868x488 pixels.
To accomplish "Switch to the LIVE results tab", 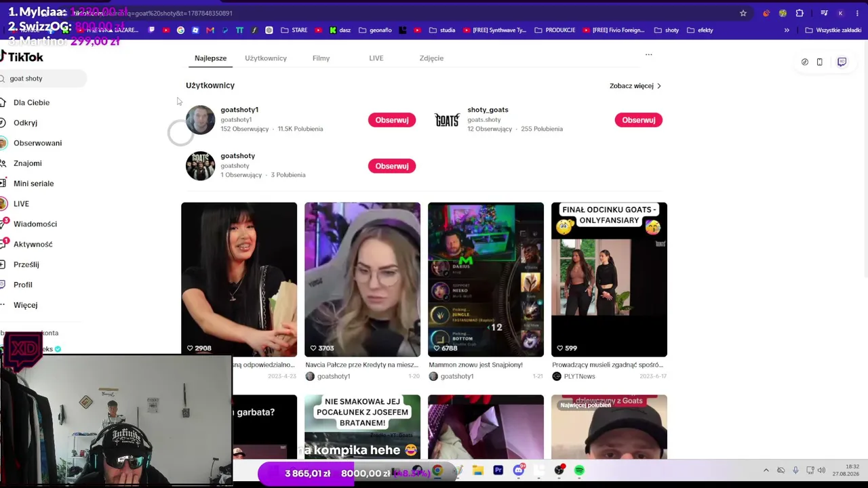I will tap(376, 58).
